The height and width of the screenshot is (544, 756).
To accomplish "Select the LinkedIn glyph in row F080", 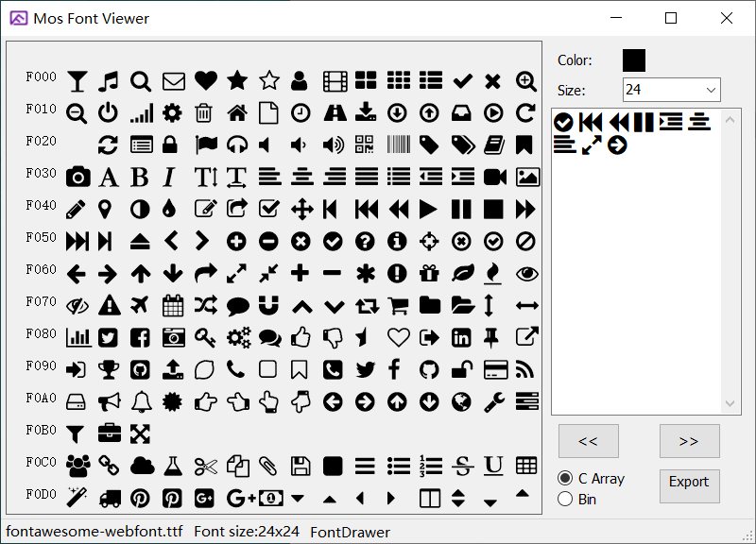I will click(461, 338).
